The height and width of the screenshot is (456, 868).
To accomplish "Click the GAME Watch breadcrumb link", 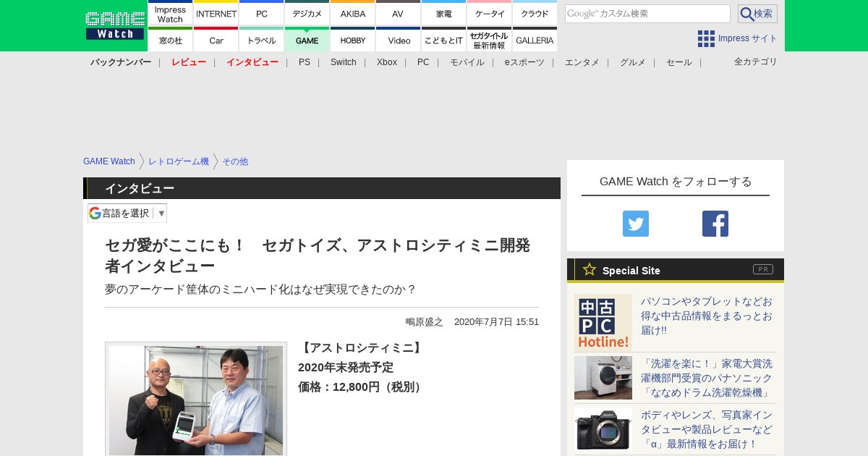I will point(109,161).
